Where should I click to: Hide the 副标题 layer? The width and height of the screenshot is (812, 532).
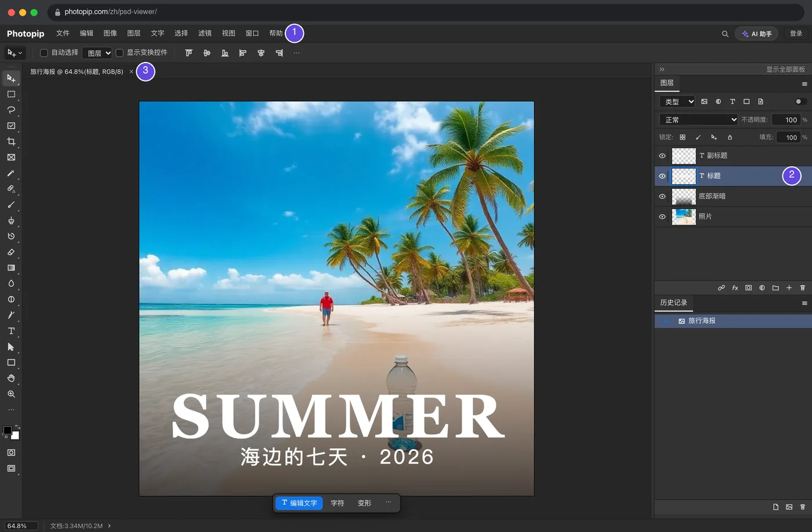(x=662, y=156)
